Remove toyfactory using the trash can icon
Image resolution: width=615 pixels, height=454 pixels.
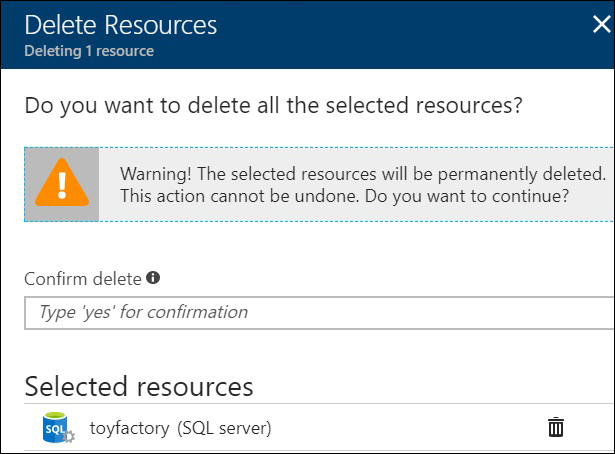555,427
